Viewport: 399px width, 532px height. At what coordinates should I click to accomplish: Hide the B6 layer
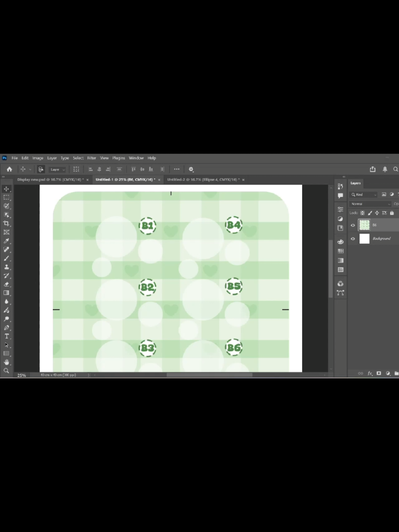tap(353, 225)
